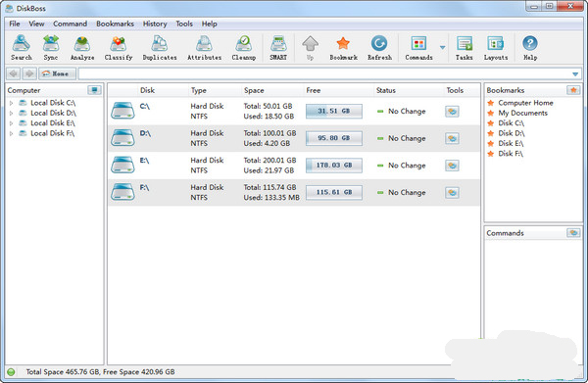Add a Bookmark with star icon
The height and width of the screenshot is (383, 588).
pos(343,48)
